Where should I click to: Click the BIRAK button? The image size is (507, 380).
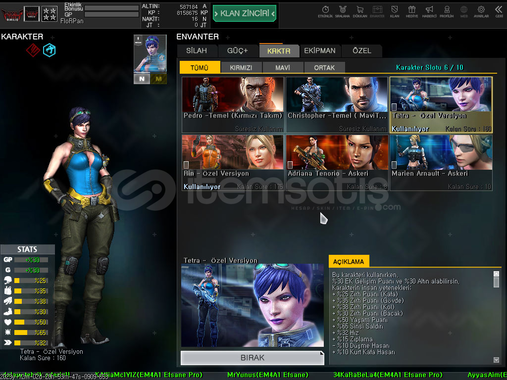(x=252, y=358)
